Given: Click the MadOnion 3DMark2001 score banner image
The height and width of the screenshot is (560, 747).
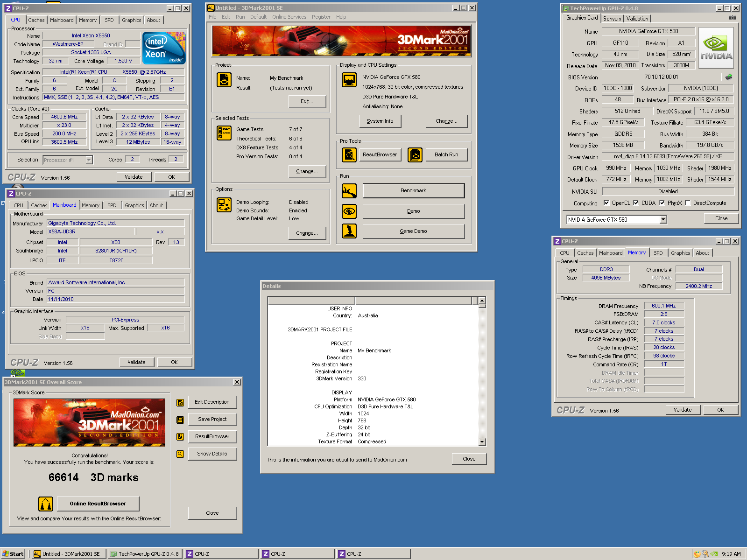Looking at the screenshot, I should (89, 423).
